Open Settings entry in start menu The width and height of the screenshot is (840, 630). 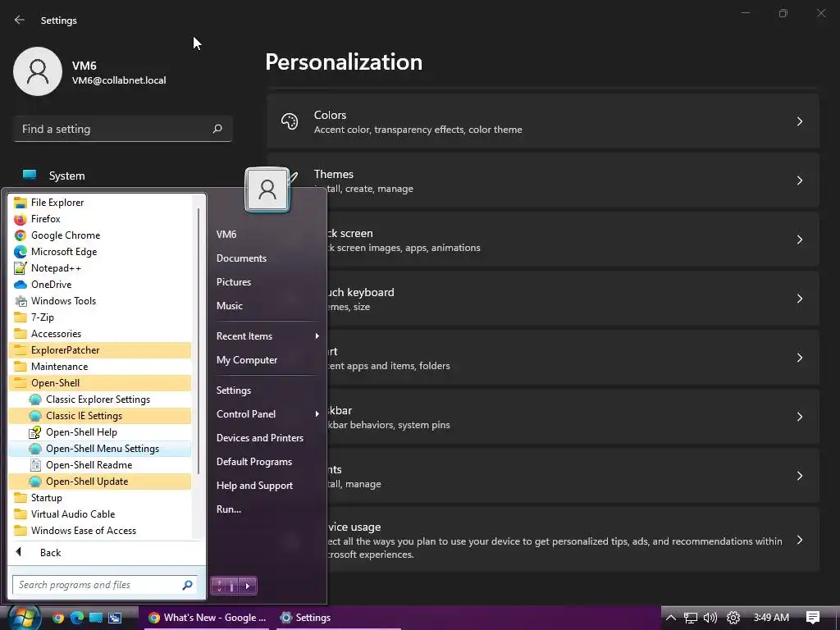[x=267, y=390]
